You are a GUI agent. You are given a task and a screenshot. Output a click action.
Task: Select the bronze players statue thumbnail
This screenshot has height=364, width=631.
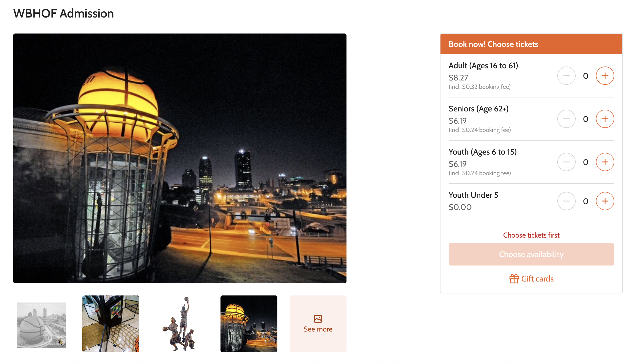(x=180, y=324)
